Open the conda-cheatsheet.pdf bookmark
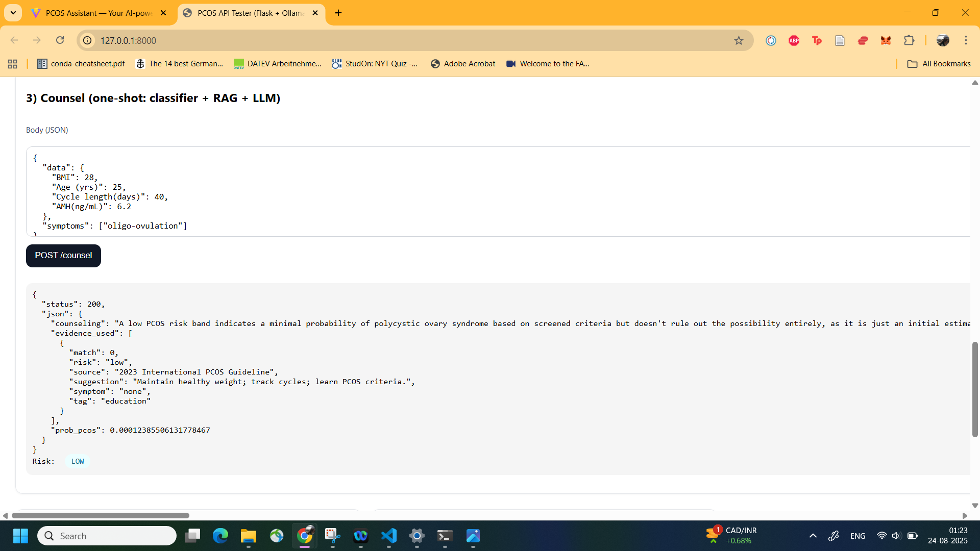 coord(81,64)
